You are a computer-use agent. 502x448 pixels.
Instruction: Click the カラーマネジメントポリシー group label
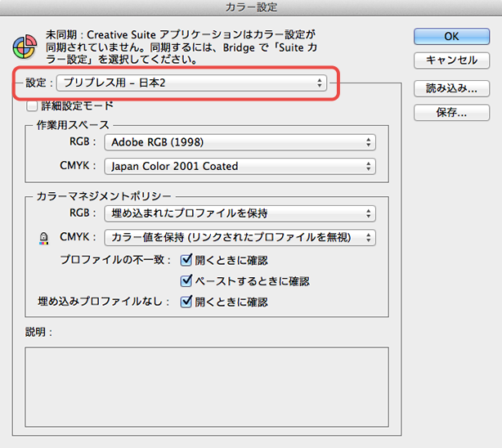[104, 196]
